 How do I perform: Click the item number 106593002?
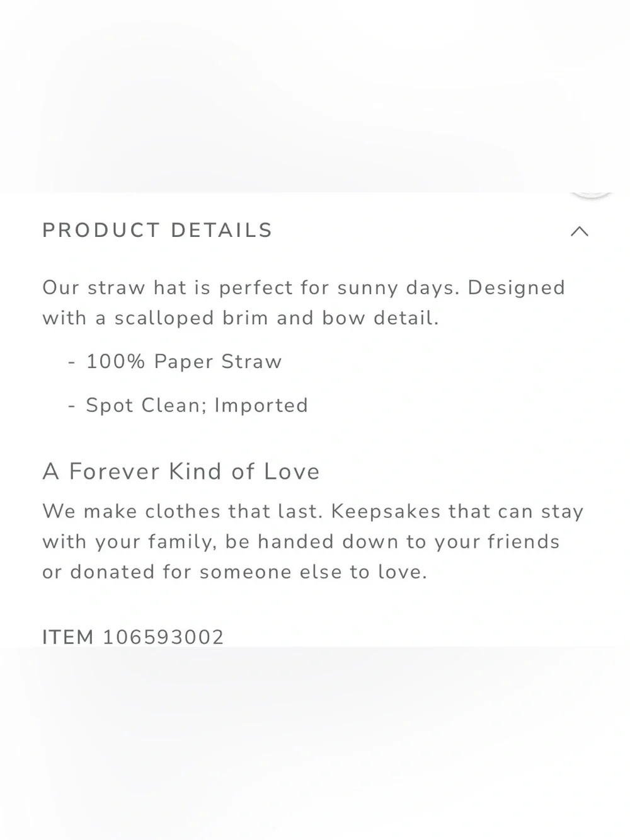pyautogui.click(x=163, y=637)
